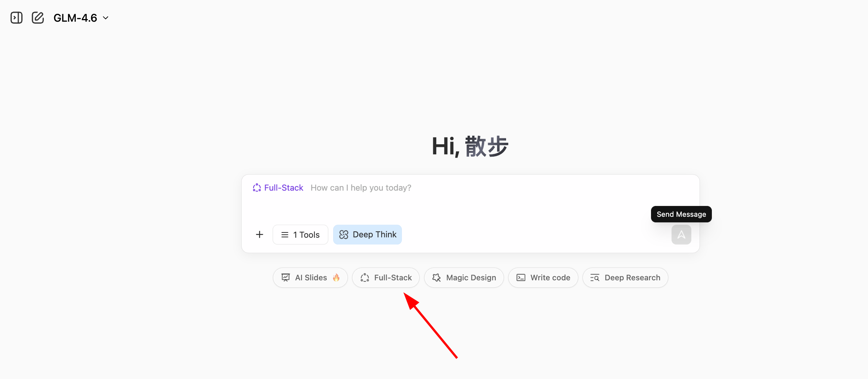Toggle the Full-Stack chip below input
This screenshot has width=868, height=379.
click(386, 277)
